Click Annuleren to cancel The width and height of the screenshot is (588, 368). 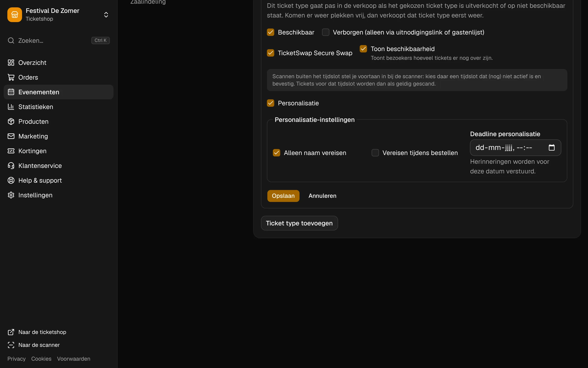(322, 196)
